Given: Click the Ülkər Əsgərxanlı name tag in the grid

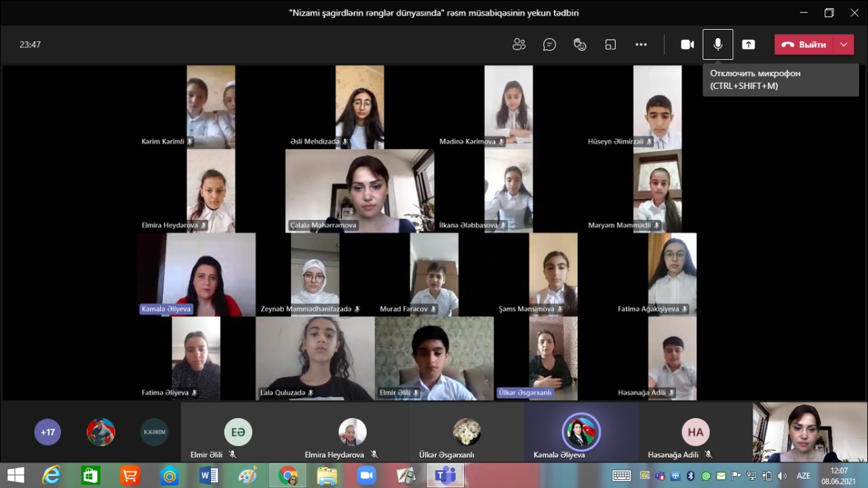Looking at the screenshot, I should 526,392.
